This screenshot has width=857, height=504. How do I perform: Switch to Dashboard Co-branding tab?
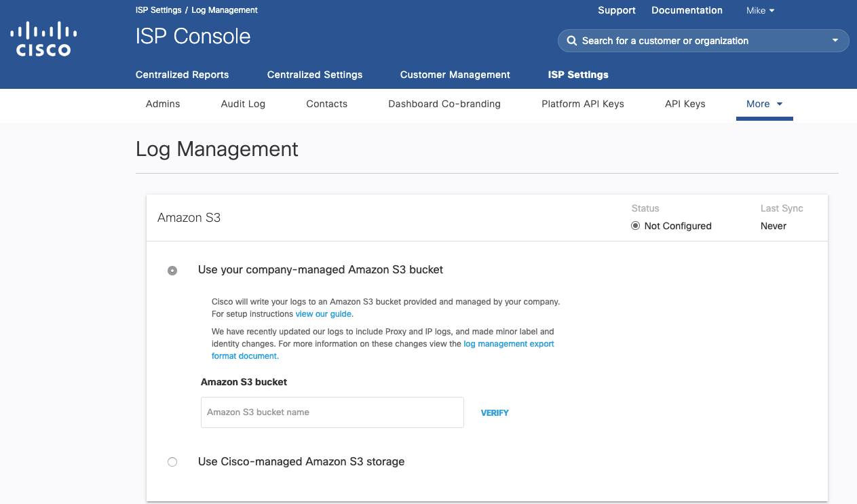pos(444,104)
